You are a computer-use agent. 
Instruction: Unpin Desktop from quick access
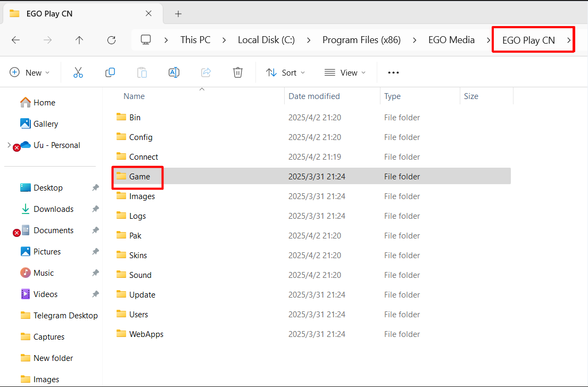pos(96,187)
